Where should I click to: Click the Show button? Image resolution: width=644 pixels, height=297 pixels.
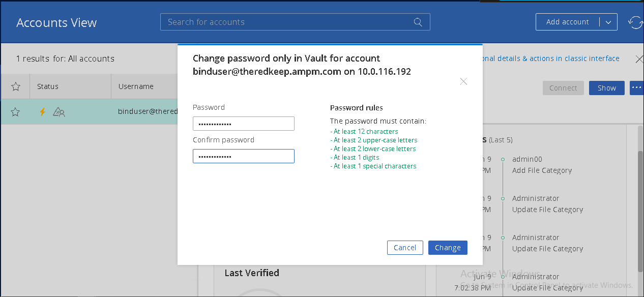pyautogui.click(x=606, y=87)
